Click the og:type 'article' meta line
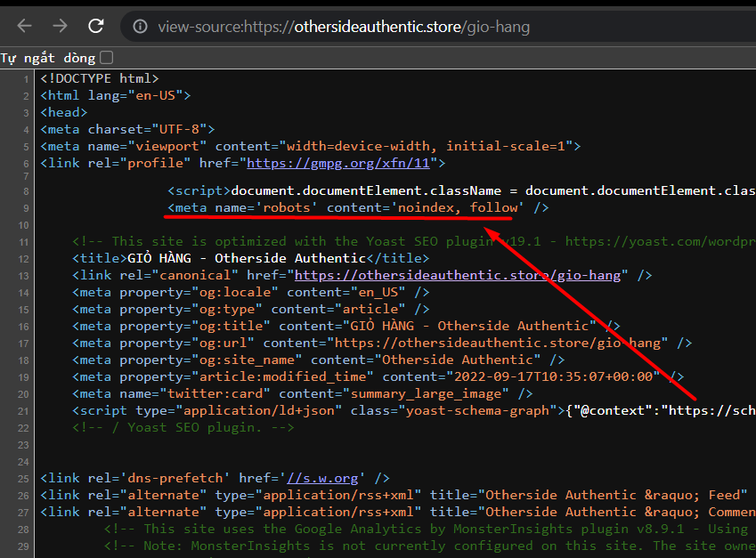This screenshot has width=756, height=558. pyautogui.click(x=251, y=309)
